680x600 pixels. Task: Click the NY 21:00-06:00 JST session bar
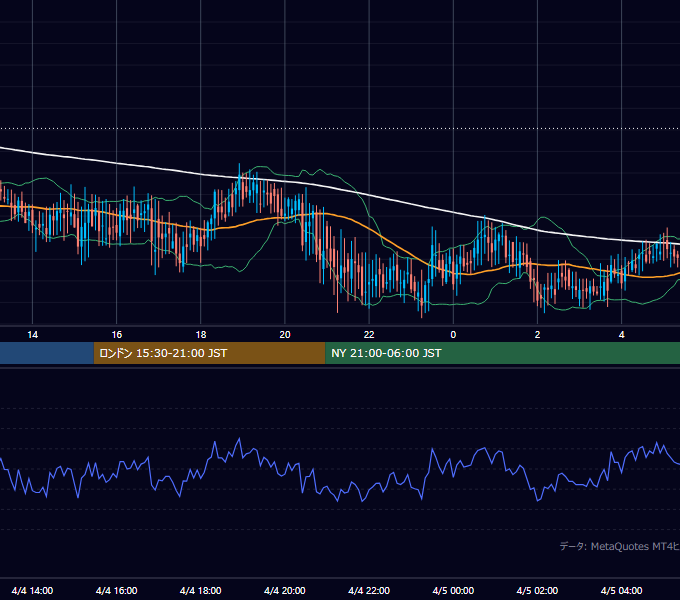click(x=503, y=353)
